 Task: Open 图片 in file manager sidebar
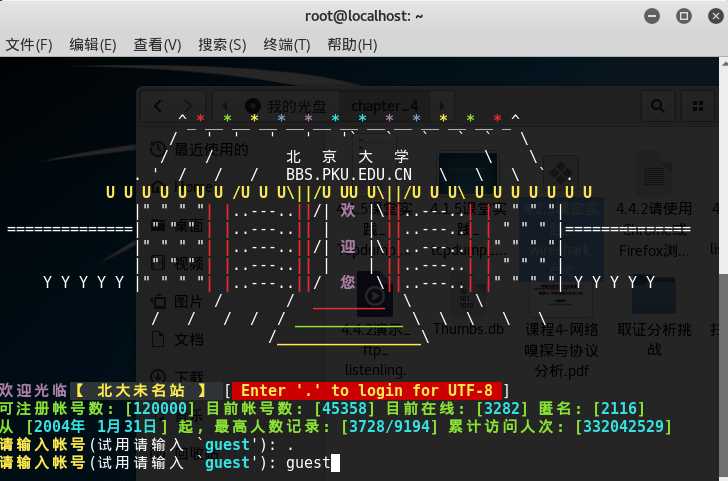point(177,302)
